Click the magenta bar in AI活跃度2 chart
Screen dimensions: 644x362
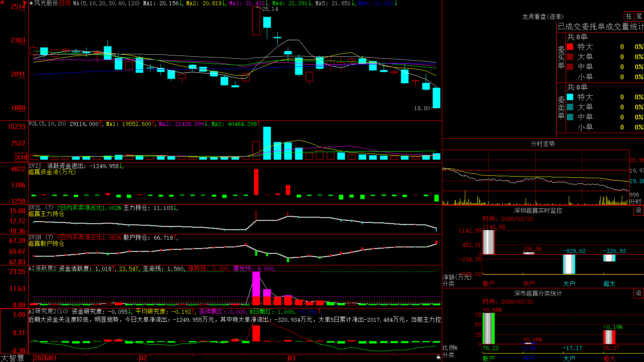256,284
